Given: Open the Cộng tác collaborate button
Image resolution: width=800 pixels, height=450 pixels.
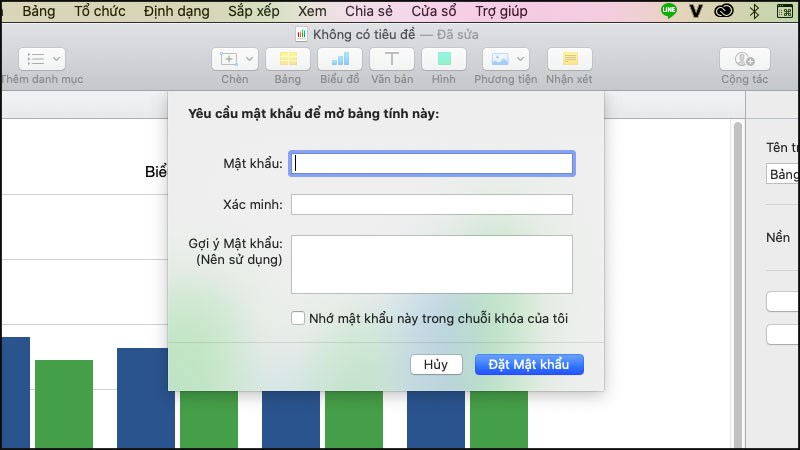Looking at the screenshot, I should tap(745, 59).
